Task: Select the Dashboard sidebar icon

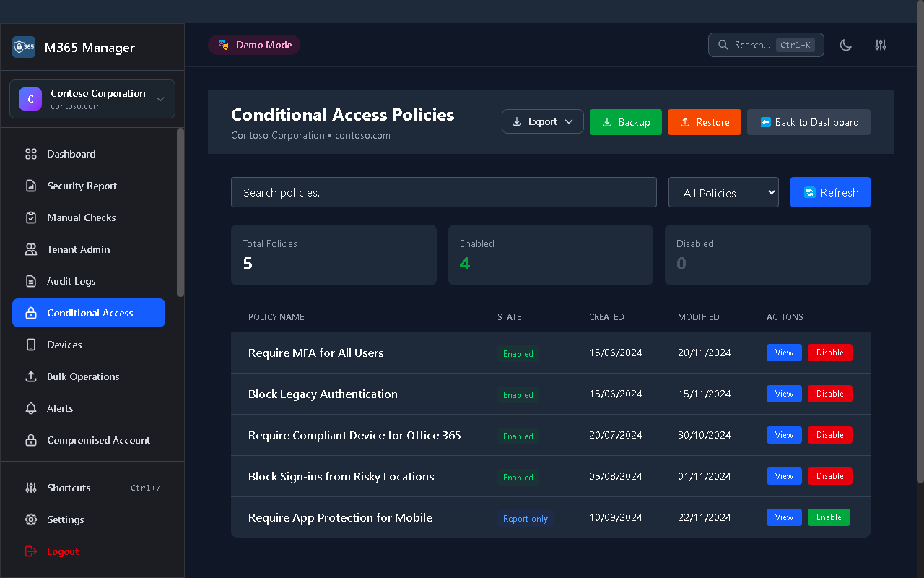Action: click(30, 154)
